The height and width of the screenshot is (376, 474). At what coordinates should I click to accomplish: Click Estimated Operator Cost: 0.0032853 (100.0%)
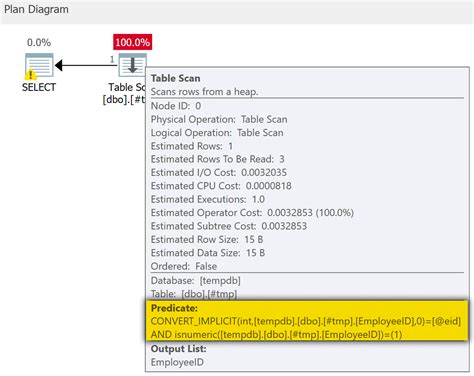(252, 213)
